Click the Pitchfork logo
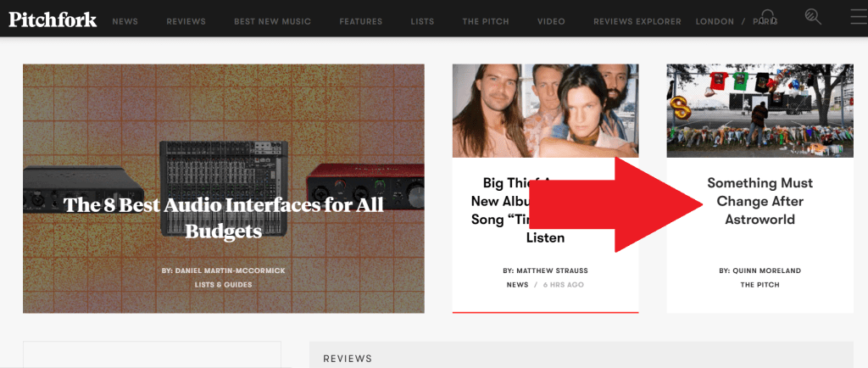 [x=53, y=20]
